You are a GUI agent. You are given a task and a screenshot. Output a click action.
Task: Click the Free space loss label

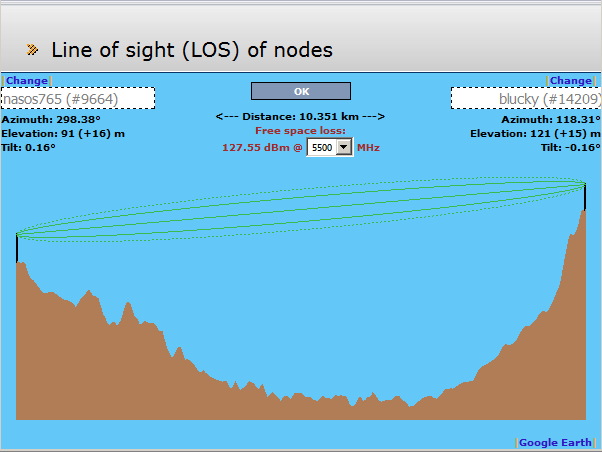[300, 131]
